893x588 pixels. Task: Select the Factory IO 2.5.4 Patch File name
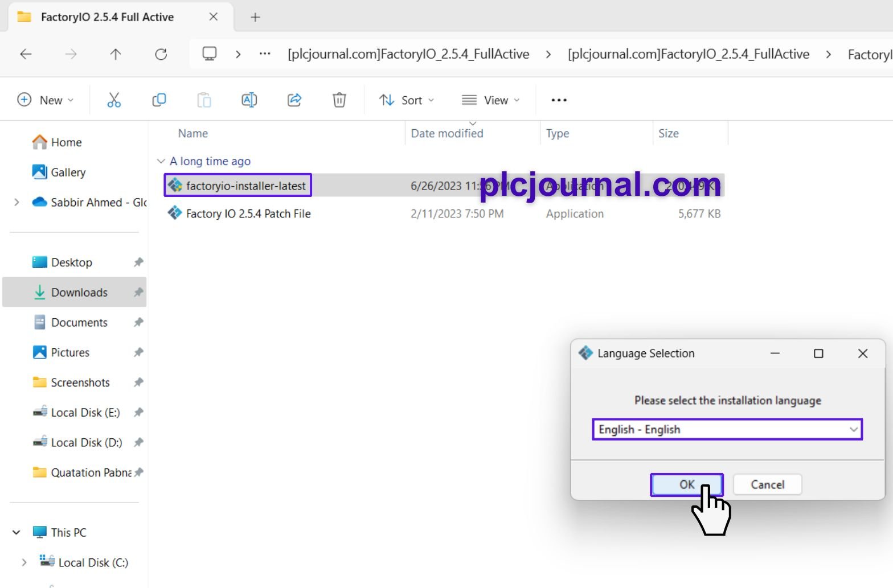(248, 214)
